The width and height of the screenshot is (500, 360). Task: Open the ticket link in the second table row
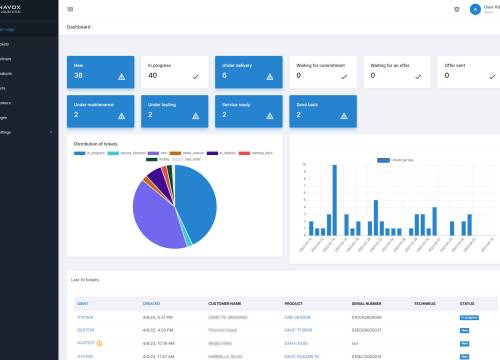coord(86,330)
